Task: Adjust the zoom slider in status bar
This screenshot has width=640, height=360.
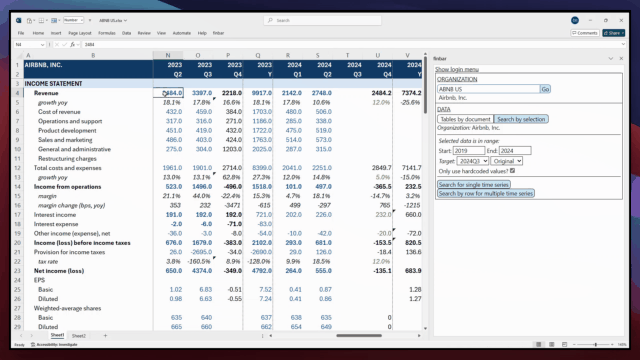Action: click(596, 344)
